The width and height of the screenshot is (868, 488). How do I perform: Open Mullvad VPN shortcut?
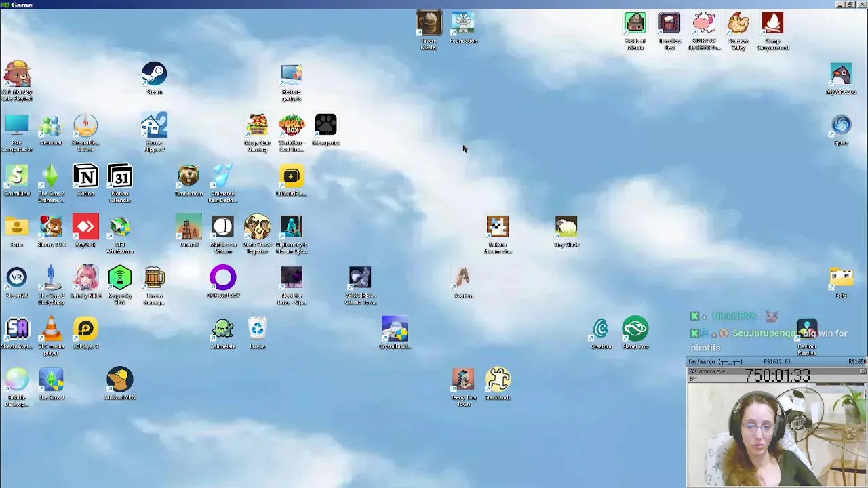[x=120, y=380]
